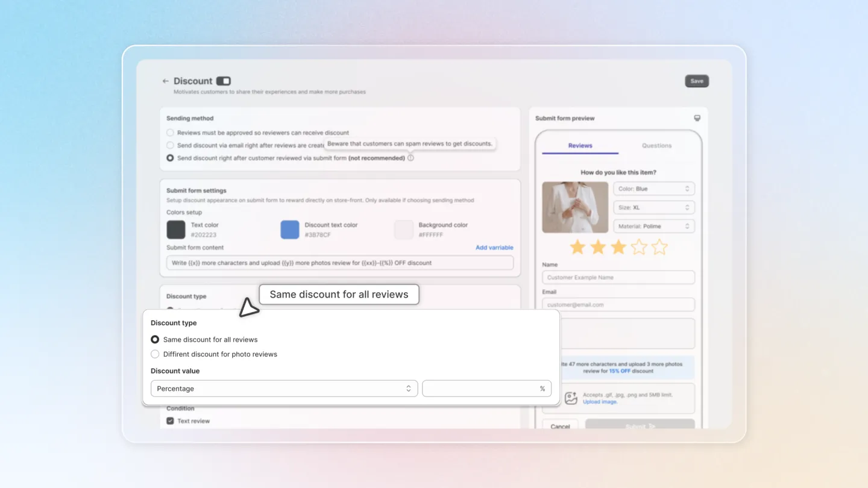Rate one star in the preview
The image size is (868, 488).
577,247
